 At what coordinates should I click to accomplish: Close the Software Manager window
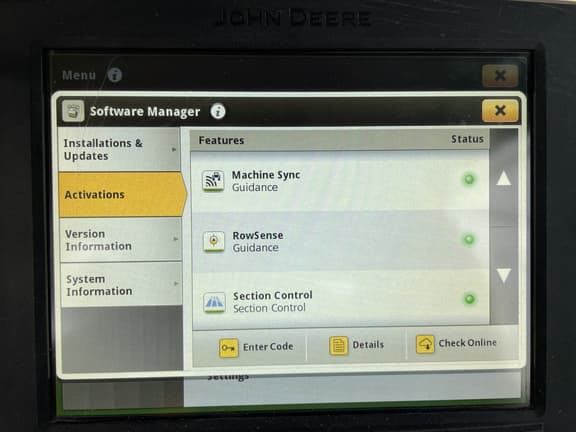[x=500, y=110]
